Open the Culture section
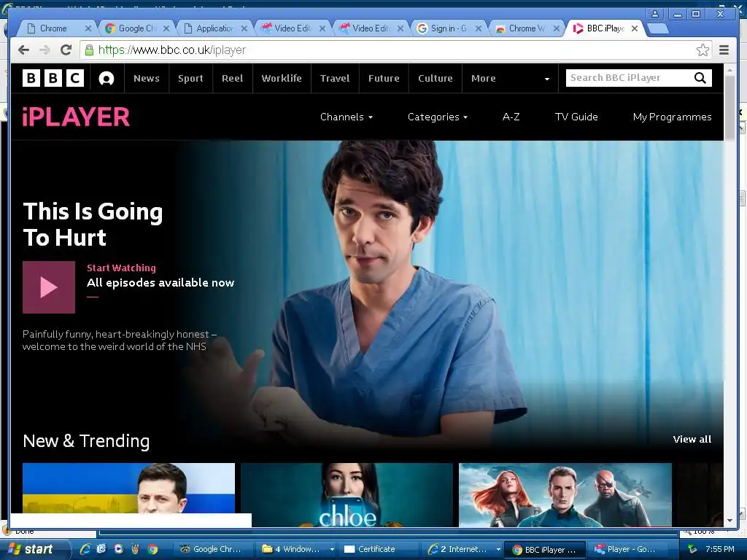Image resolution: width=747 pixels, height=560 pixels. 436,79
